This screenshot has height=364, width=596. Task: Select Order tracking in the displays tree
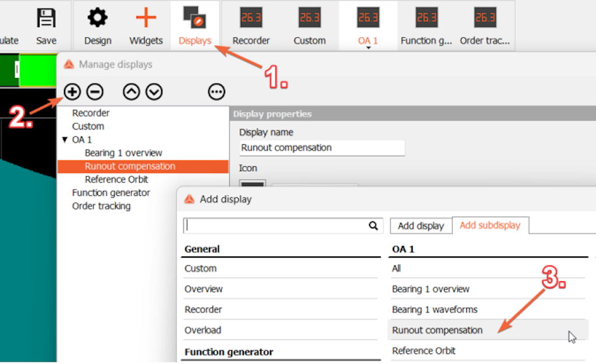click(x=101, y=206)
